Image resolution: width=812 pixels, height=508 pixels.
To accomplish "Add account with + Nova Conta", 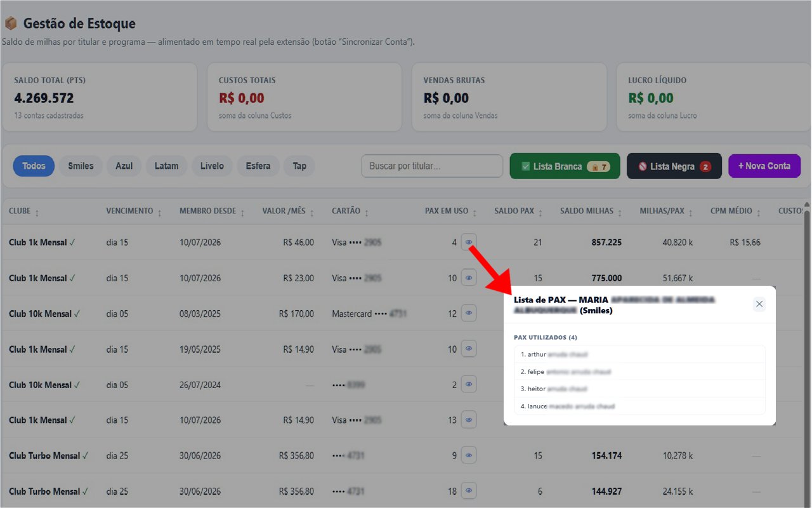I will 764,166.
